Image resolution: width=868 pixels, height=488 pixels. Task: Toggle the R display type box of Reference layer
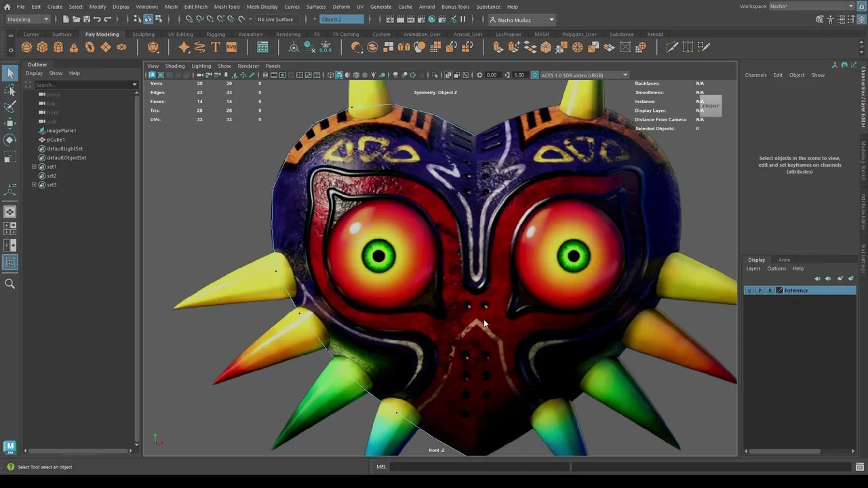click(770, 290)
